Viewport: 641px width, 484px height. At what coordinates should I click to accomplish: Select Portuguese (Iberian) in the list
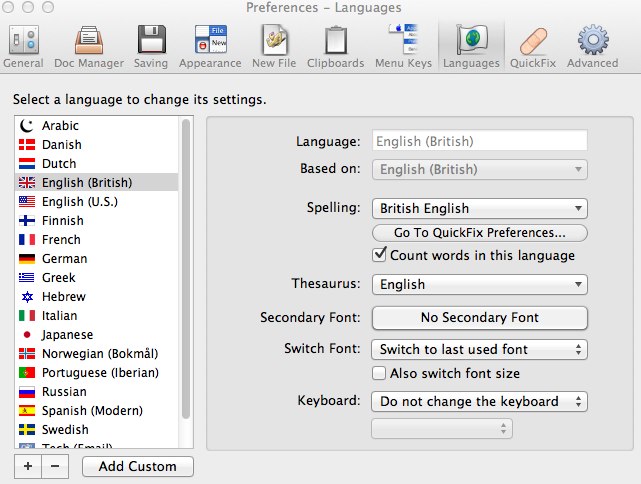pyautogui.click(x=97, y=372)
